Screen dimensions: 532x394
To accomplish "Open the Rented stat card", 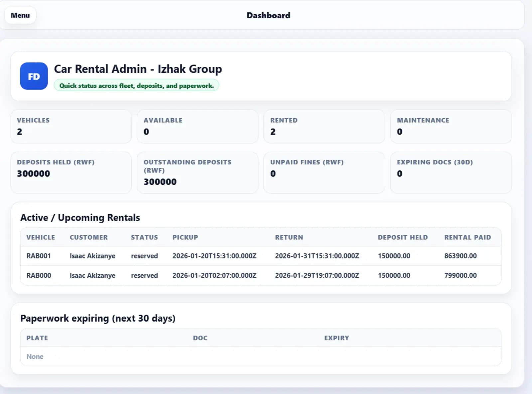I will click(324, 127).
